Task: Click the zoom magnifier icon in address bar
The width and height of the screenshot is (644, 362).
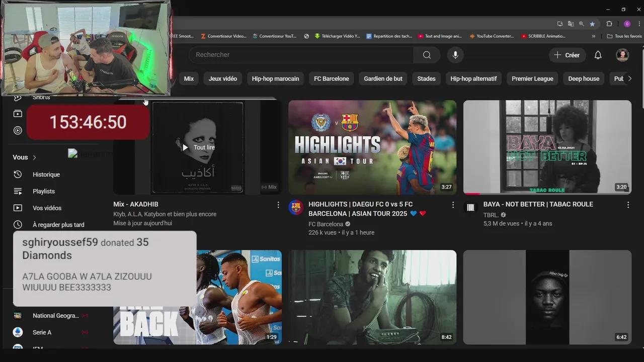Action: (x=581, y=24)
